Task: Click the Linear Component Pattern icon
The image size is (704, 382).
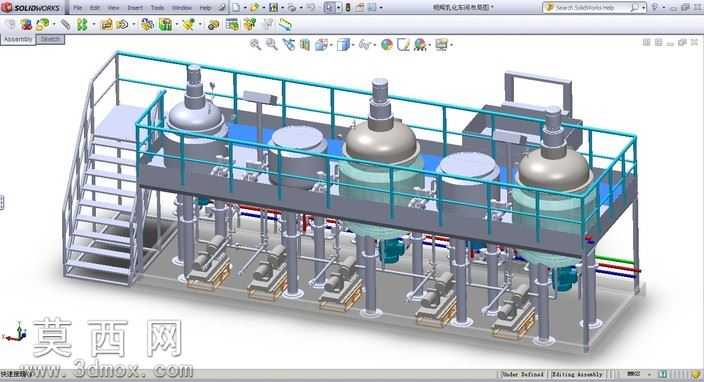Action: (x=82, y=24)
